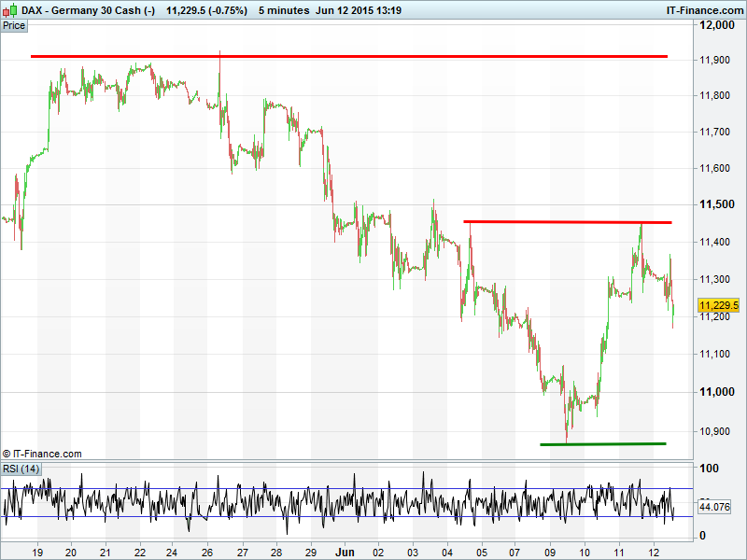The image size is (747, 560).
Task: Open the RSI (14) indicator label
Action: pyautogui.click(x=21, y=469)
